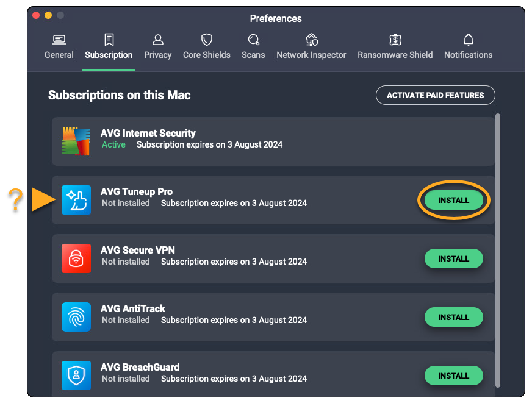
Task: Click the Activate Paid Features button
Action: pos(435,95)
